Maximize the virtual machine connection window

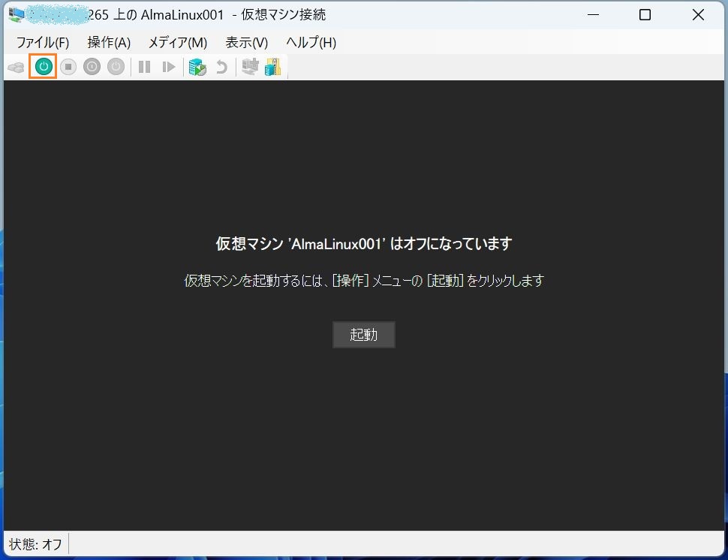(645, 15)
